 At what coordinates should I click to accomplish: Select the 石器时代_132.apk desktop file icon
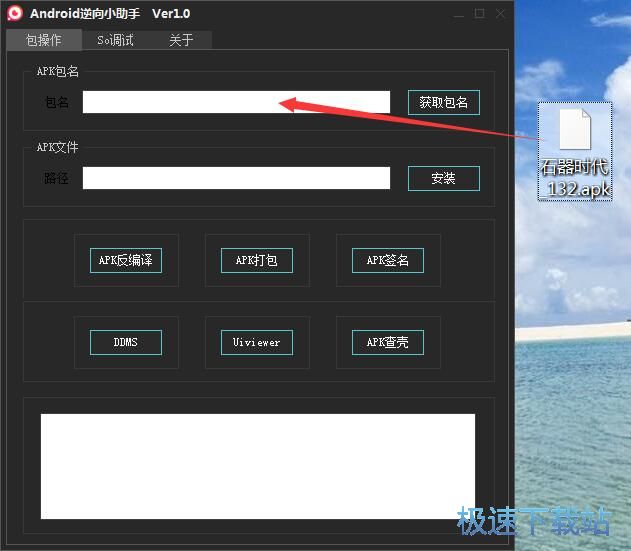(575, 151)
